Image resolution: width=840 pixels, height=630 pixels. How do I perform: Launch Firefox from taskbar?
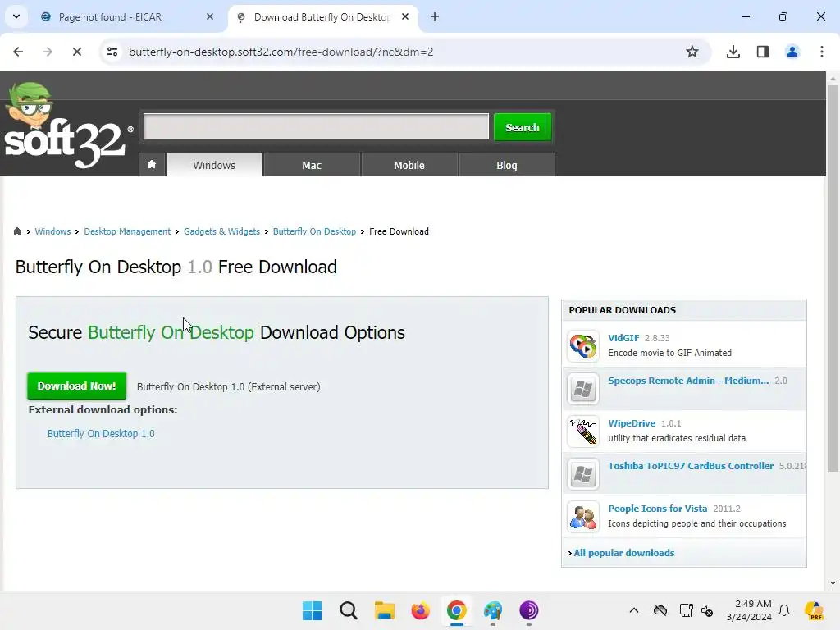point(421,610)
